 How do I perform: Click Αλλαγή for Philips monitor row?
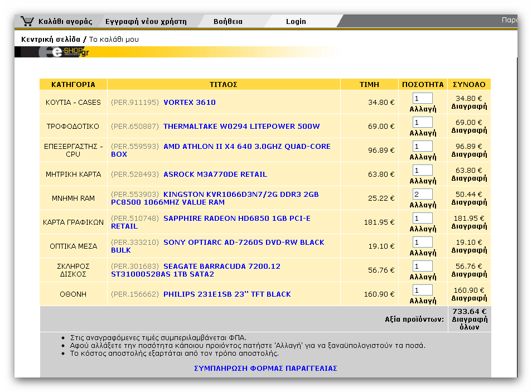pyautogui.click(x=423, y=301)
